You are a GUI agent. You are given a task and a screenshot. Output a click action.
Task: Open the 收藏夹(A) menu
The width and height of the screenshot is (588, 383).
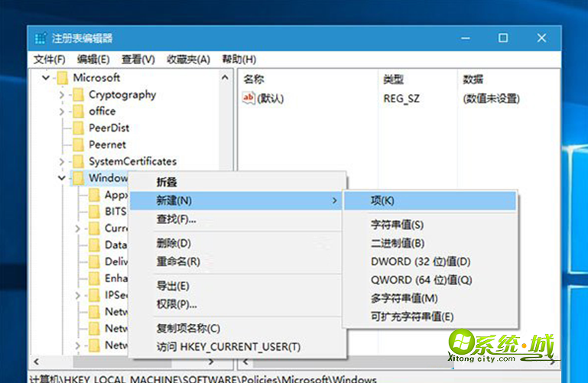pos(188,60)
